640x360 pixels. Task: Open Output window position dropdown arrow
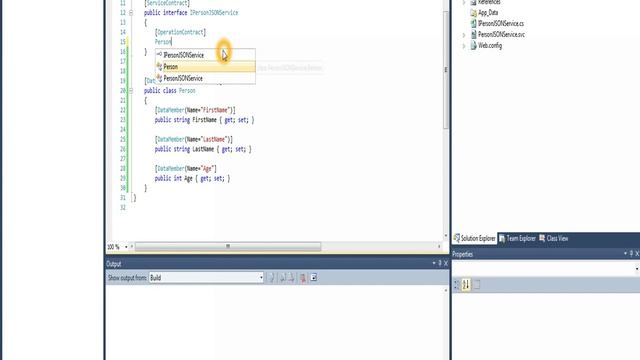click(433, 264)
